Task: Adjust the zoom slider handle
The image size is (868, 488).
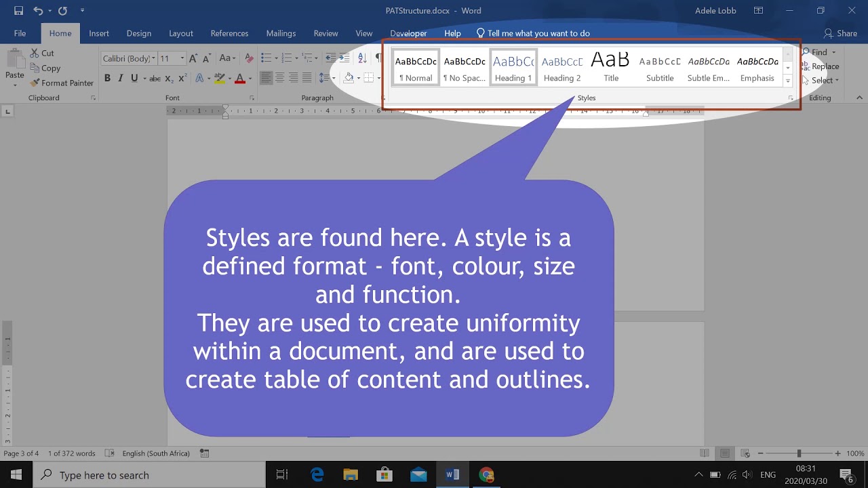Action: pos(799,453)
